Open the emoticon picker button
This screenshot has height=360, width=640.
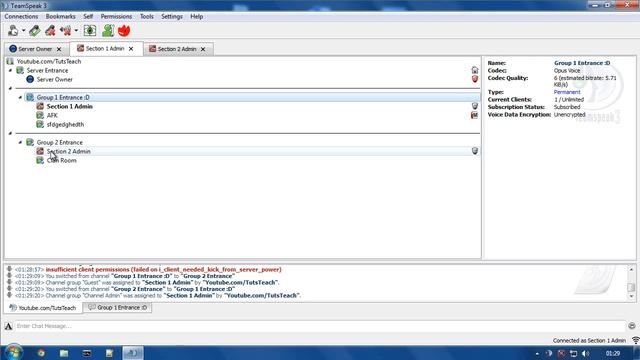coord(632,326)
